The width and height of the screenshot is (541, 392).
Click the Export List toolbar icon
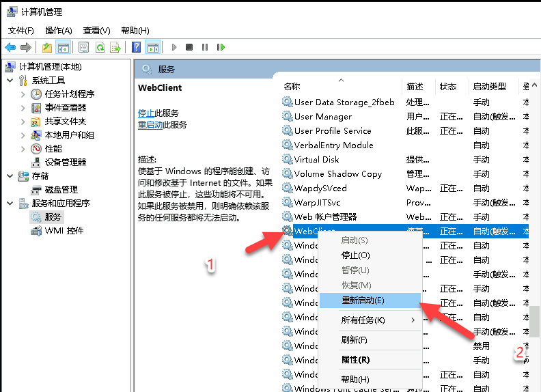point(115,47)
